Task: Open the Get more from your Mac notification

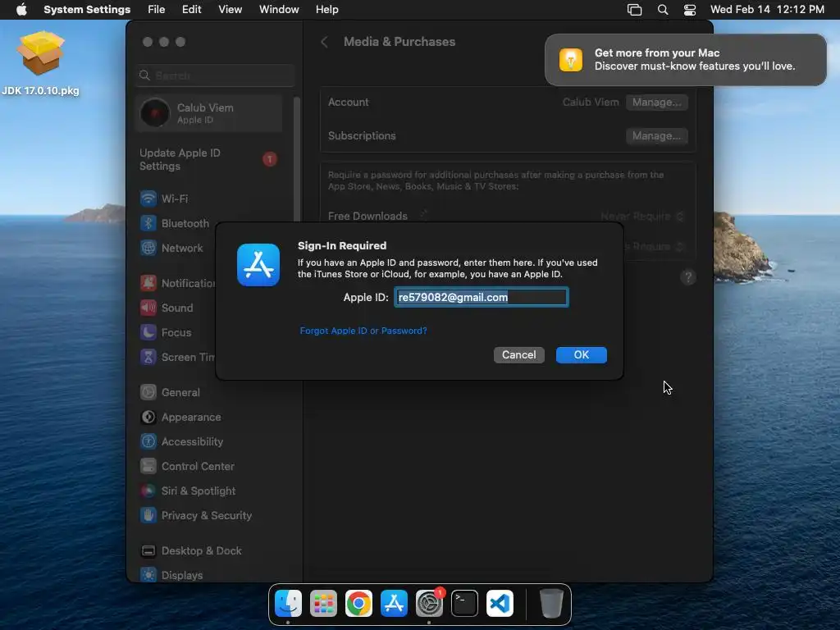Action: click(686, 60)
